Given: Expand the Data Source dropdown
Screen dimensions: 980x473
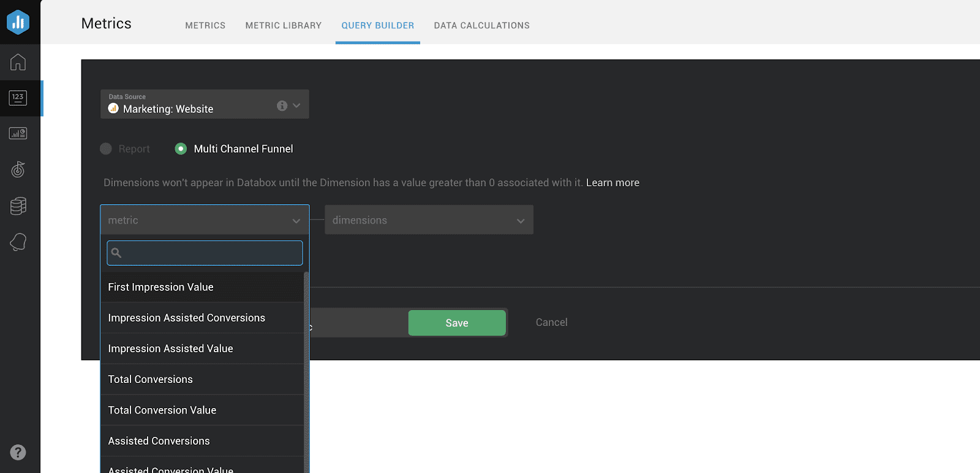Looking at the screenshot, I should (x=296, y=105).
